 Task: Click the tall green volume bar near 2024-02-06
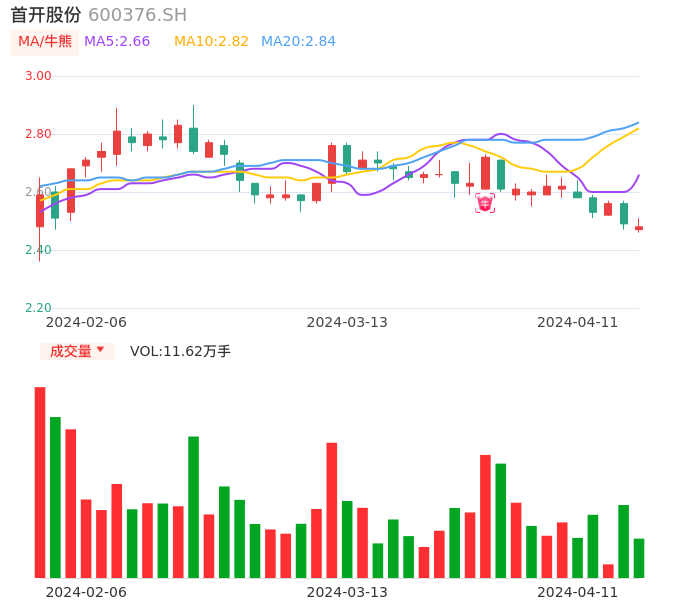(x=56, y=497)
